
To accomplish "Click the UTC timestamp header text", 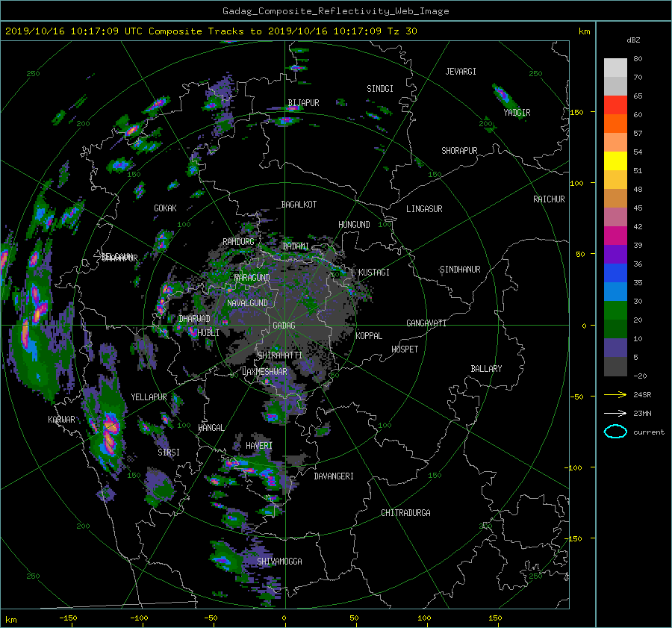I will [211, 31].
